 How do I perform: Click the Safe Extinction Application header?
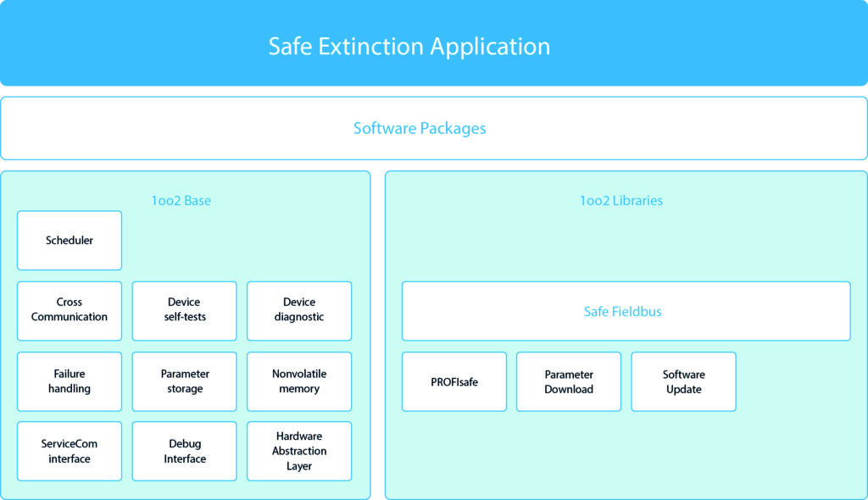click(409, 46)
